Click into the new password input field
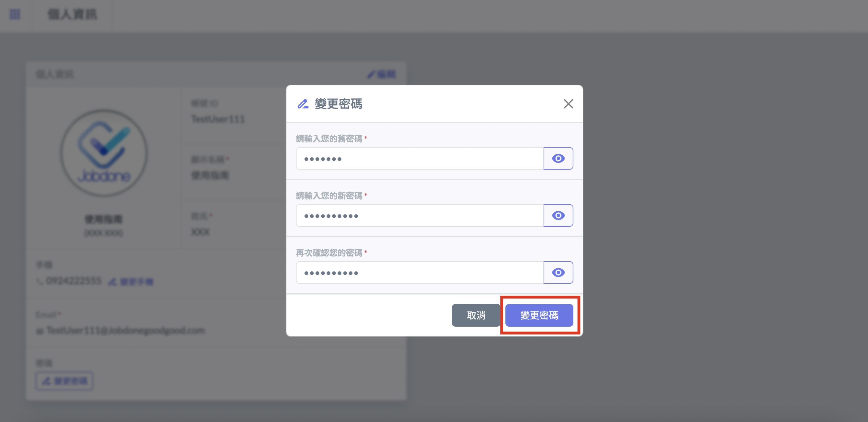The image size is (868, 422). (x=419, y=216)
